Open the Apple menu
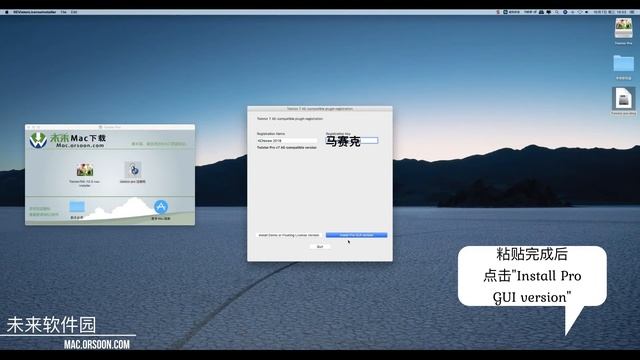 (x=7, y=12)
